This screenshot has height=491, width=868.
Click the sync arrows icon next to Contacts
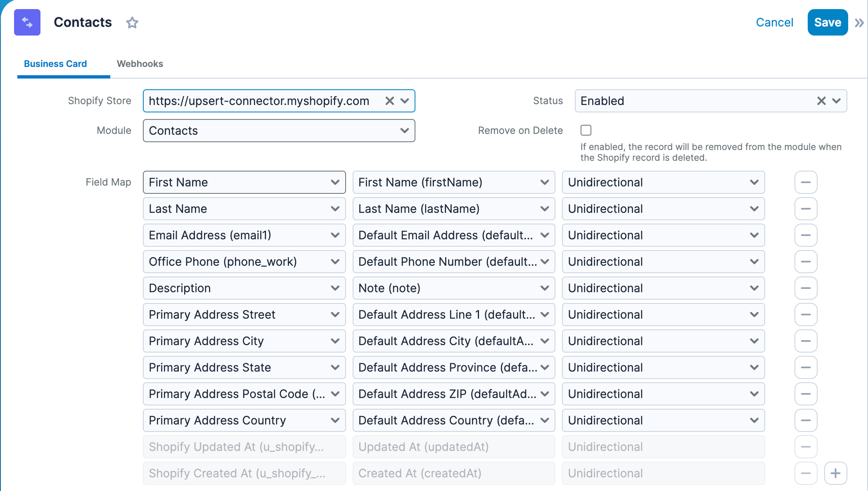tap(27, 22)
